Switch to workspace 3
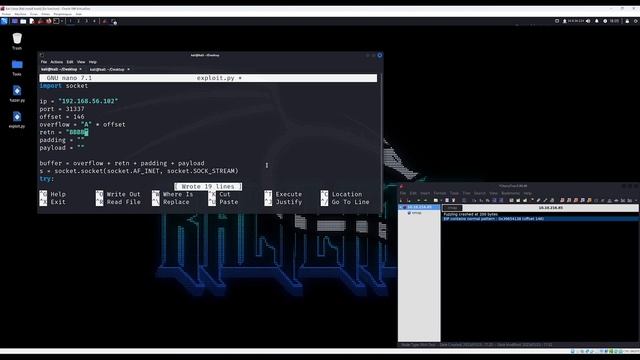640x360 pixels. (x=86, y=21)
